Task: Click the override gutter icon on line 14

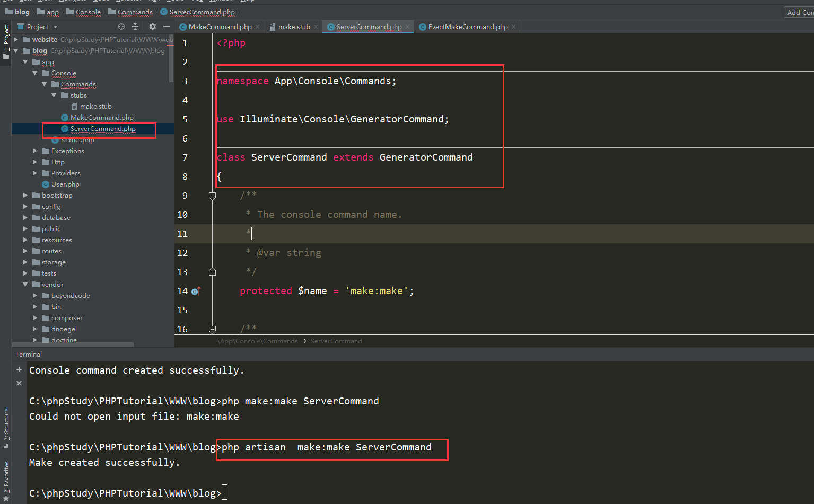Action: point(196,291)
